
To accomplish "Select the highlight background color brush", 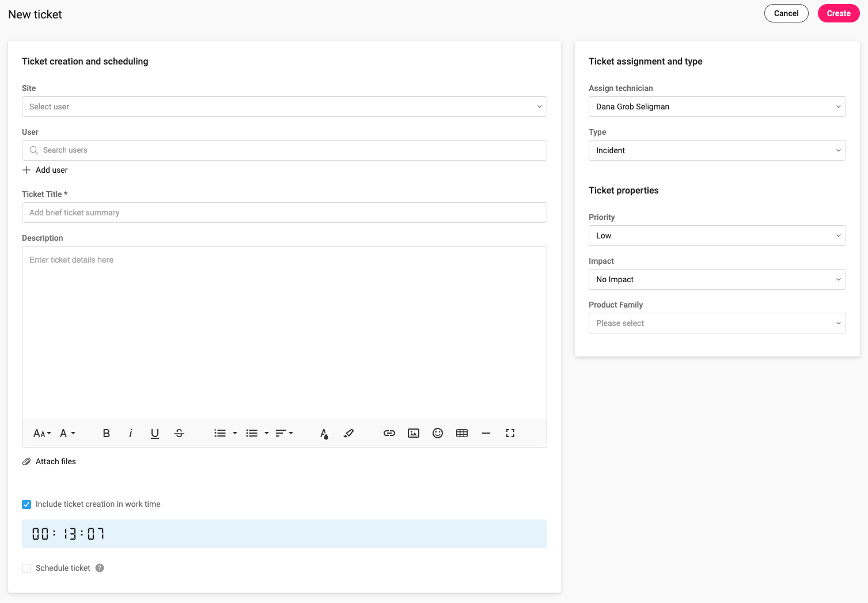I will [348, 433].
